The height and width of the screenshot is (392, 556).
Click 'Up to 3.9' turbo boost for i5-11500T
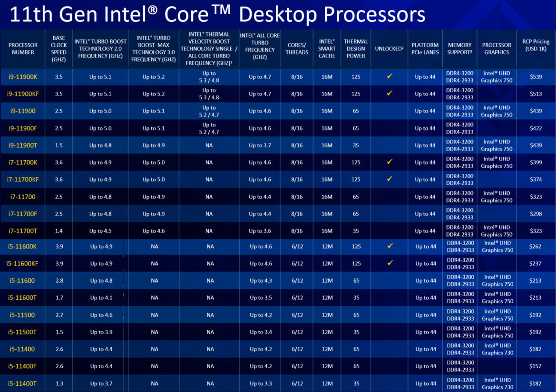(x=101, y=332)
